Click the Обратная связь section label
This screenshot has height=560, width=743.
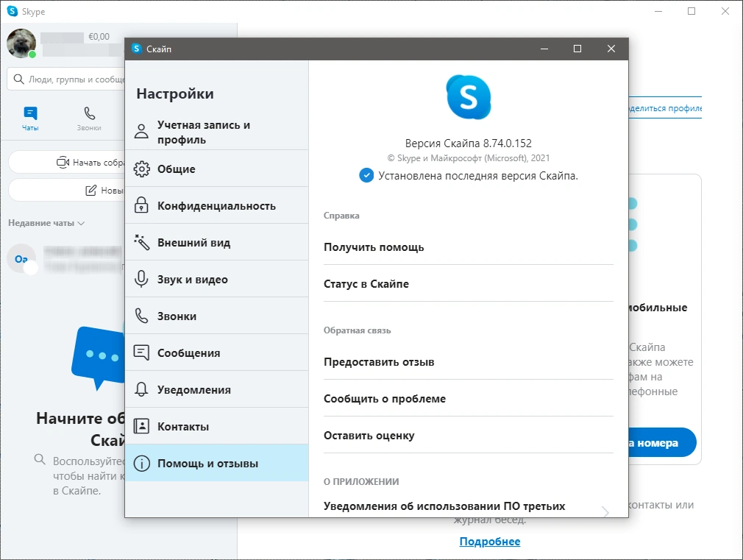[358, 330]
